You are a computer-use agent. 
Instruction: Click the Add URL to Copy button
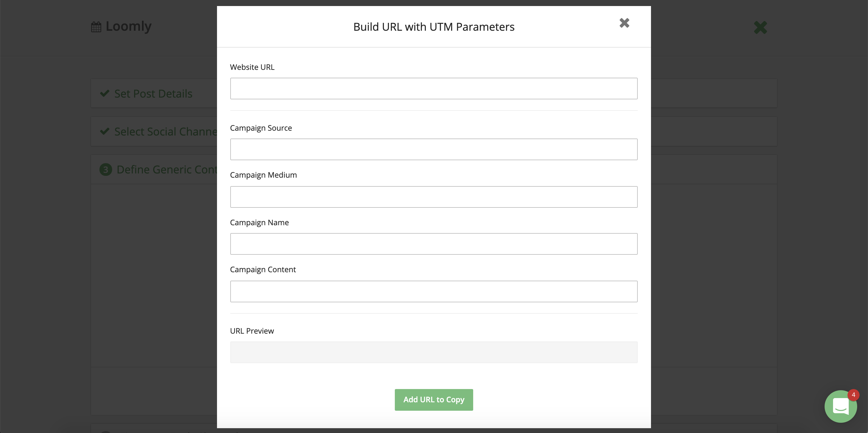[x=434, y=399]
